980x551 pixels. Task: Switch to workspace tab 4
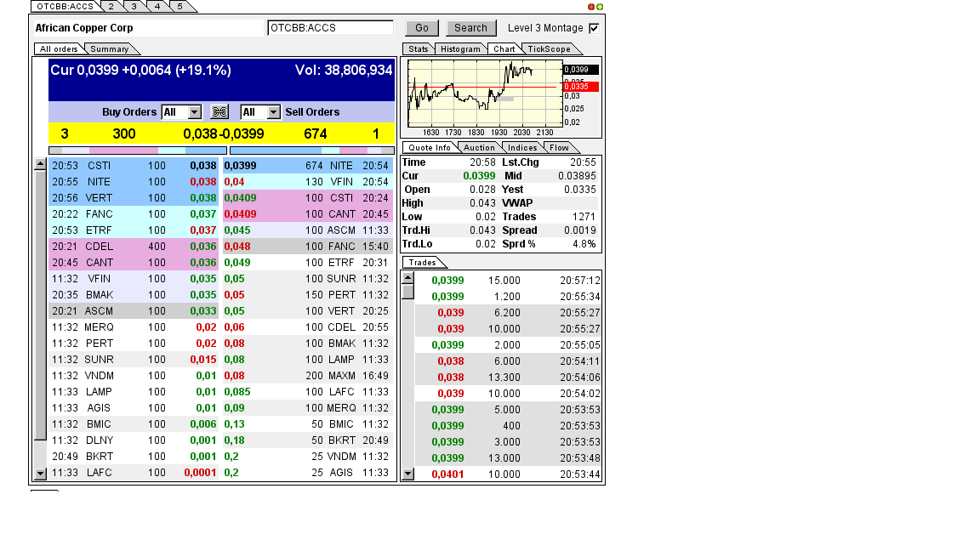click(x=157, y=6)
